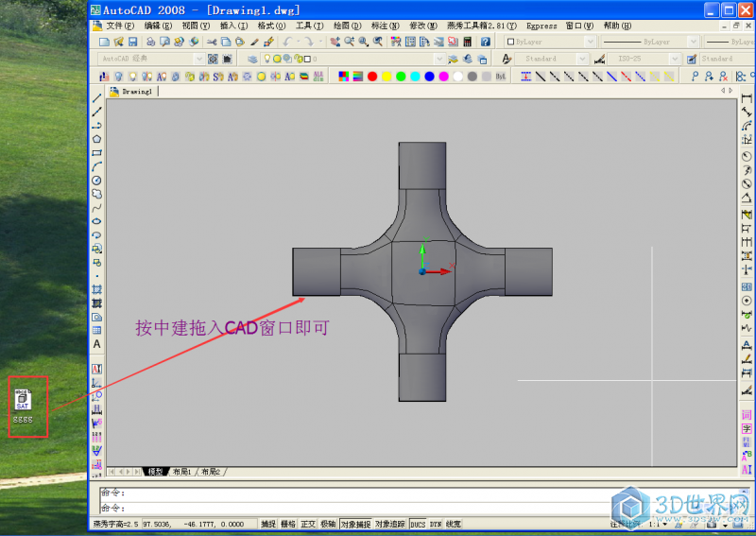Toggle 正交 ortho mode
Image resolution: width=756 pixels, height=536 pixels.
[x=308, y=524]
